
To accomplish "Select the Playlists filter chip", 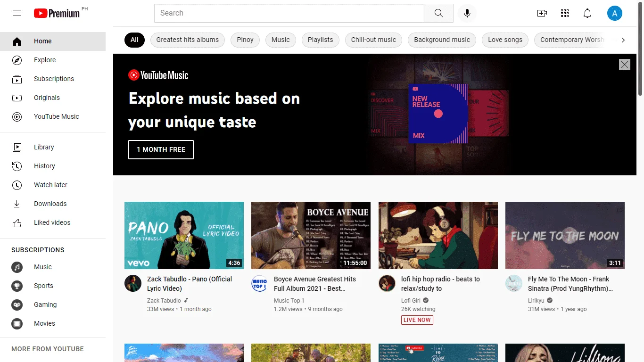I will point(321,40).
